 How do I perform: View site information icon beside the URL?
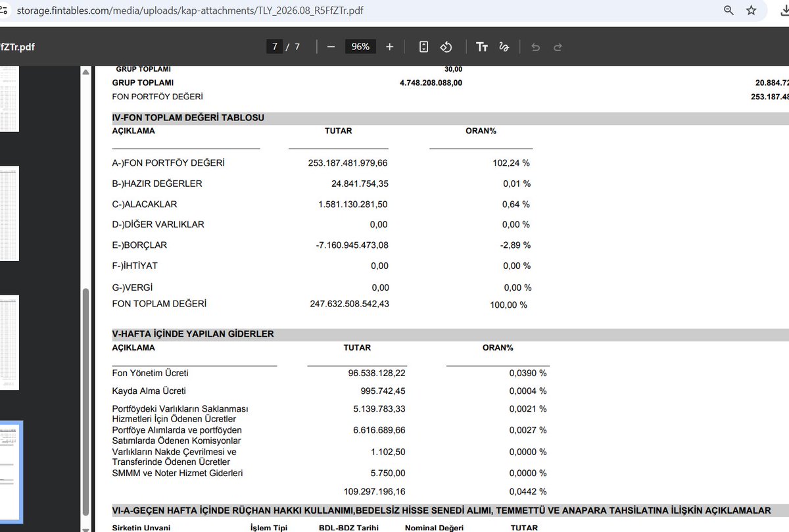pyautogui.click(x=4, y=11)
